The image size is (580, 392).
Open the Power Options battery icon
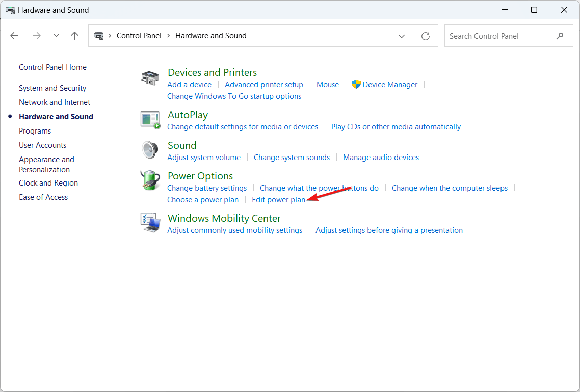[150, 180]
